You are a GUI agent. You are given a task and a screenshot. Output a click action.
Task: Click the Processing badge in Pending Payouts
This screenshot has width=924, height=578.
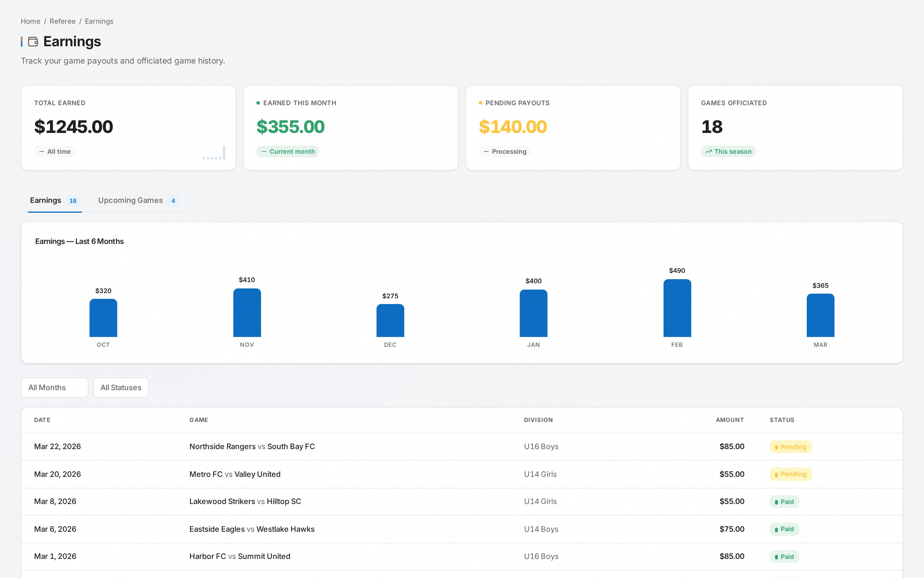click(x=505, y=152)
